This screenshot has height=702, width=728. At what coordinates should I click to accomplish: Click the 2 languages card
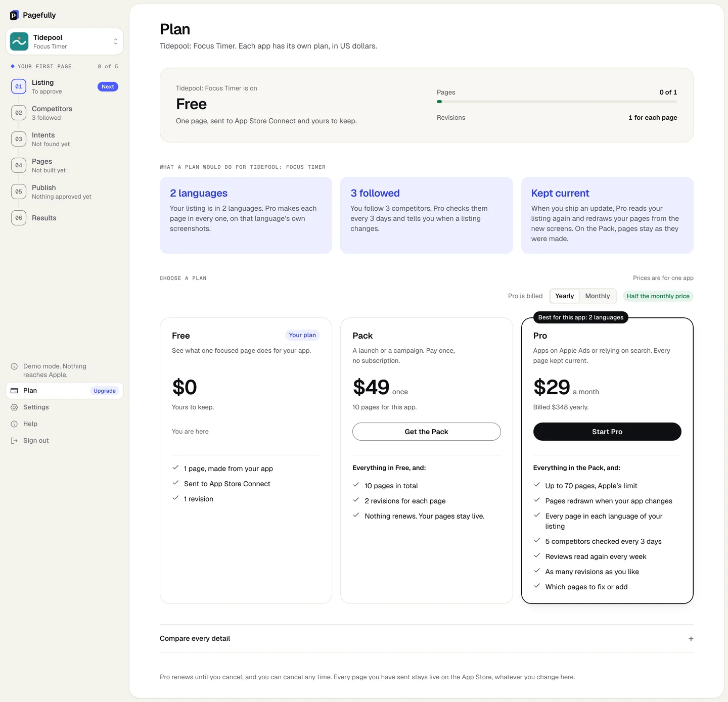point(246,215)
